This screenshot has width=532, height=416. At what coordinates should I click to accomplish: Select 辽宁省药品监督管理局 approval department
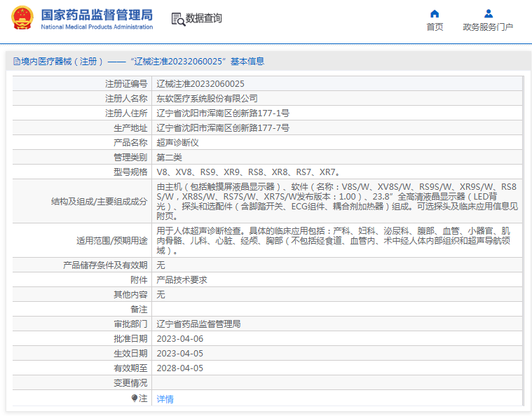point(198,324)
